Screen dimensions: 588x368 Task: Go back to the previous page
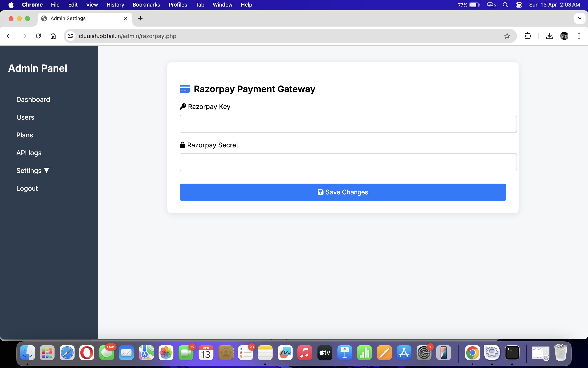coord(9,36)
